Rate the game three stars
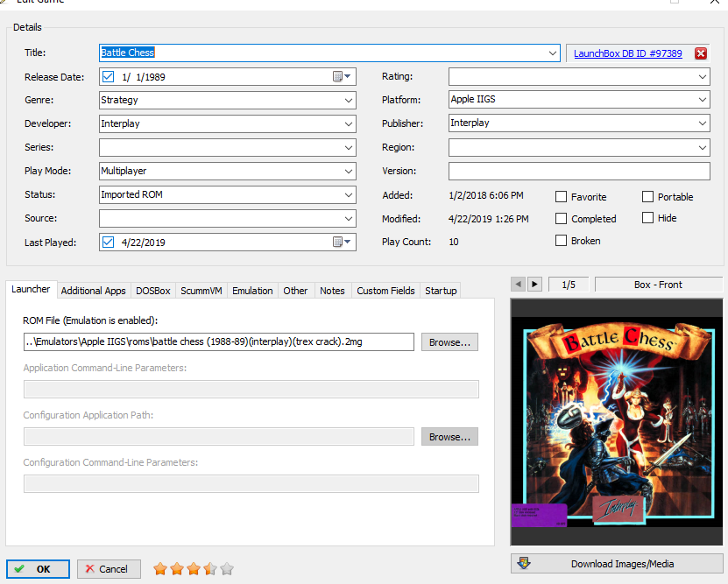 (x=194, y=569)
